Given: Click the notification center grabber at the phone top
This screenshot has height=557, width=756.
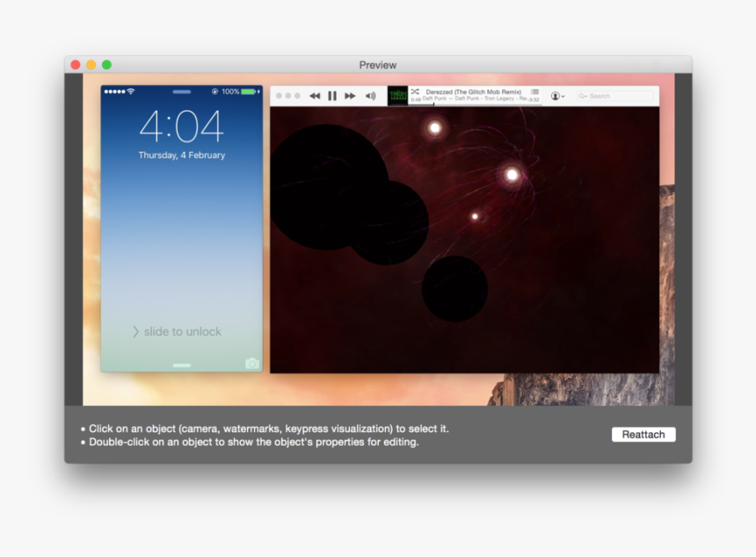Looking at the screenshot, I should pos(182,91).
